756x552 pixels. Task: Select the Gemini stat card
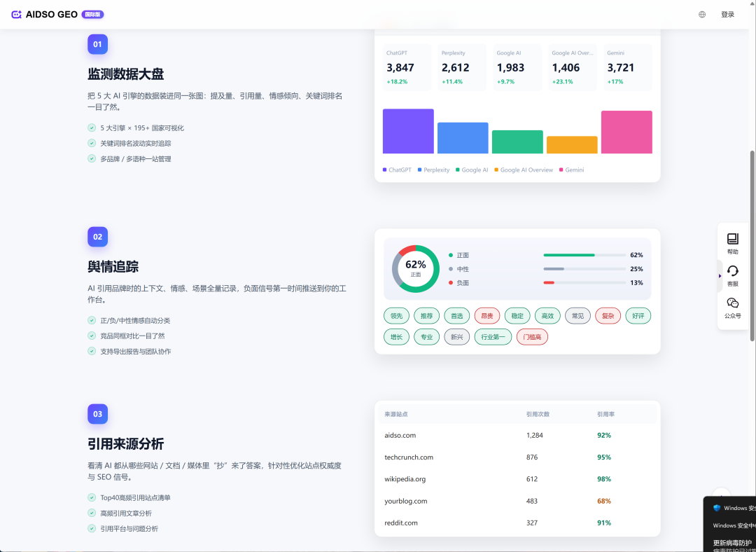(x=628, y=67)
